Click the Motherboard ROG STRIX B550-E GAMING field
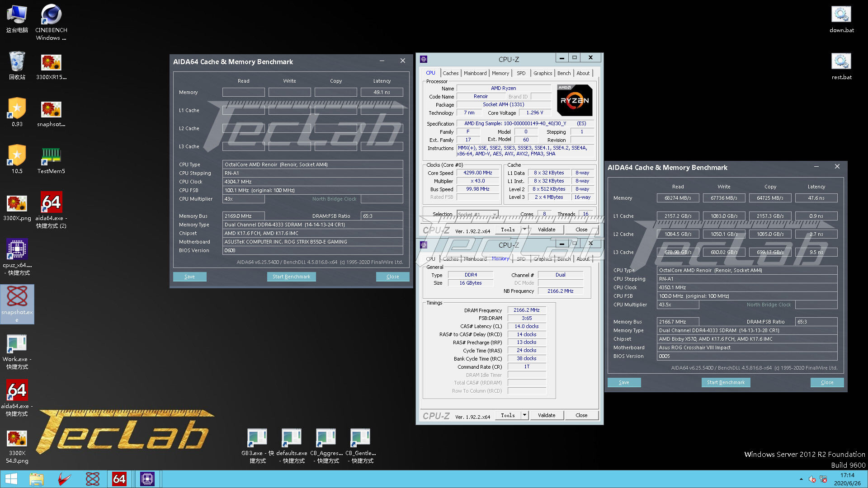Image resolution: width=868 pixels, height=488 pixels. point(313,242)
